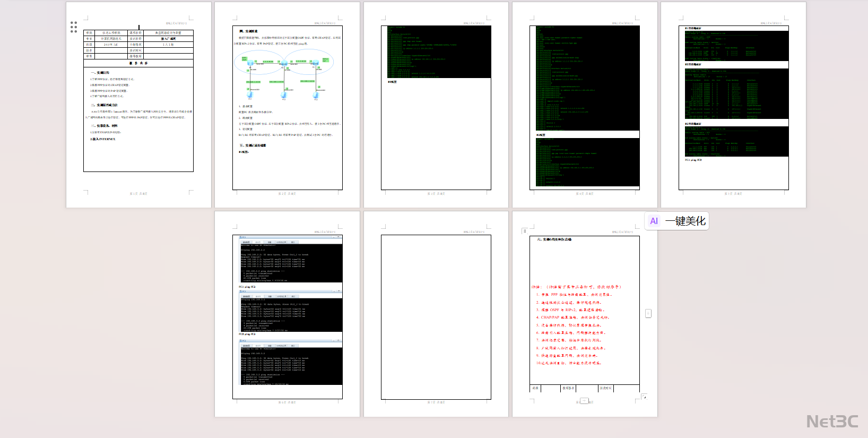Click the first routing table block on page five
Screen dimensions: 868x438
point(733,46)
